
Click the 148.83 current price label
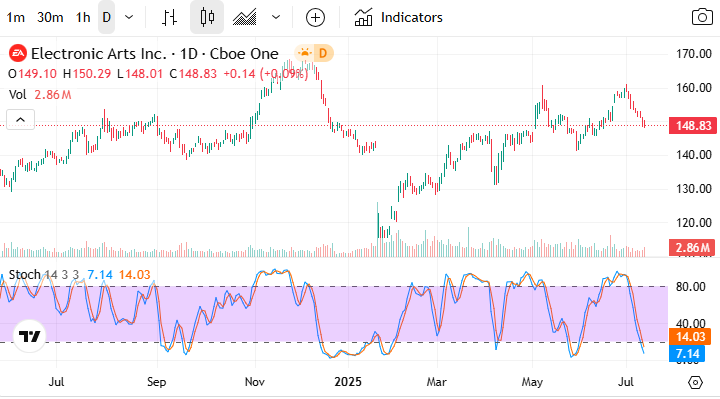(693, 125)
